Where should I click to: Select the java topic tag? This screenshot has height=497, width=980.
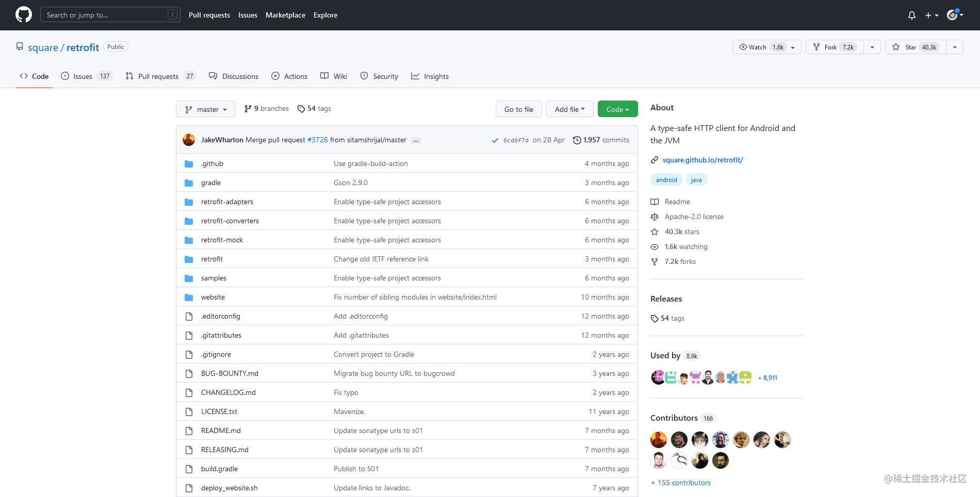696,179
